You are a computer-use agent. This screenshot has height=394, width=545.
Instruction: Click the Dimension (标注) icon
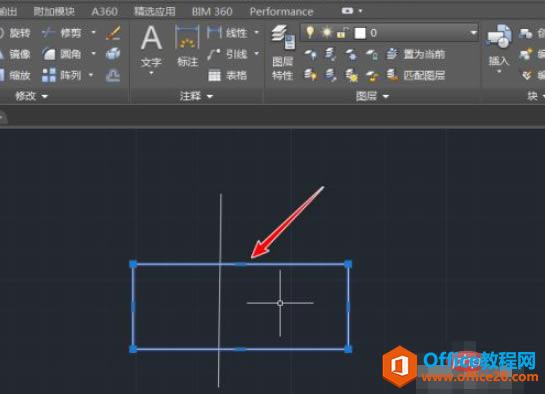click(187, 38)
